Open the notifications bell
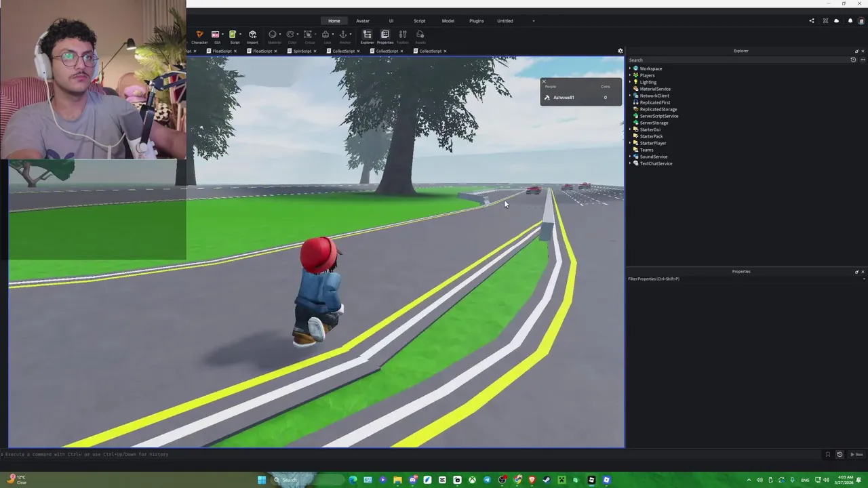Image resolution: width=868 pixels, height=488 pixels. tap(850, 21)
